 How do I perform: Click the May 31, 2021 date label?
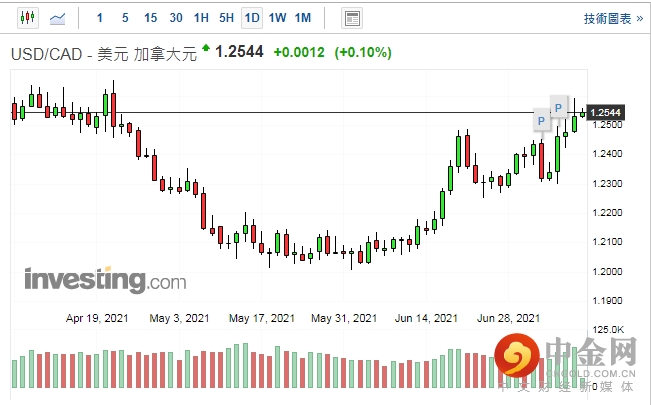click(x=344, y=318)
